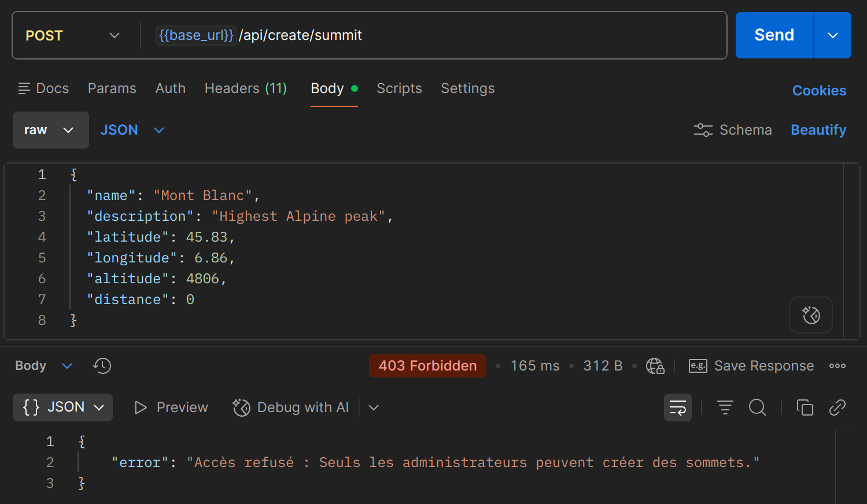The image size is (867, 504).
Task: Open the response more options ellipsis
Action: tap(838, 366)
